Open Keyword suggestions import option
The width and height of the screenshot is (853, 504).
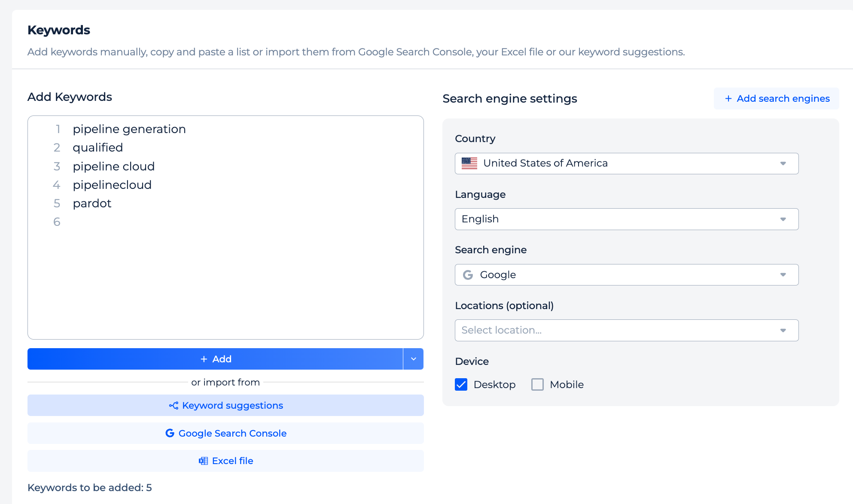(225, 405)
